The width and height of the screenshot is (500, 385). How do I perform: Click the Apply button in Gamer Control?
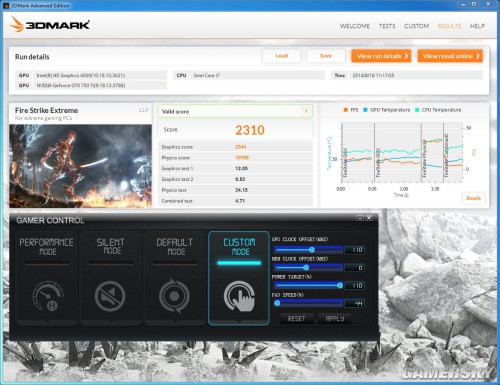click(x=335, y=319)
